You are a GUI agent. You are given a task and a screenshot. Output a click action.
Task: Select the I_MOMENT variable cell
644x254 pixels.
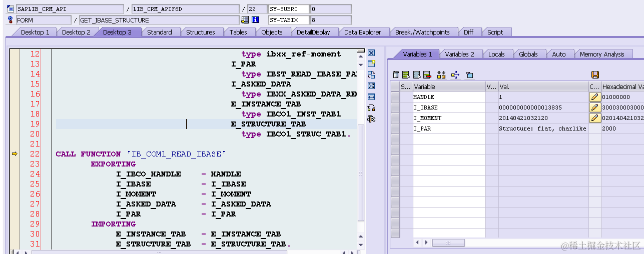[x=449, y=118]
